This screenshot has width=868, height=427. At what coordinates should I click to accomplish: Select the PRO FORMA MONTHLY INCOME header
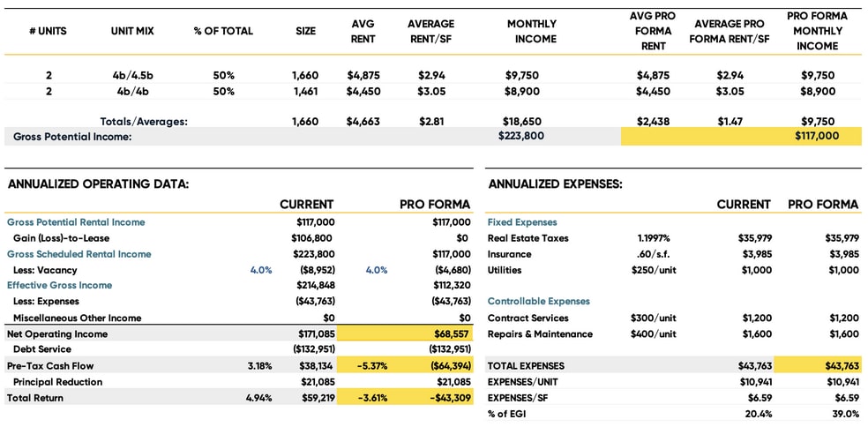[x=817, y=31]
